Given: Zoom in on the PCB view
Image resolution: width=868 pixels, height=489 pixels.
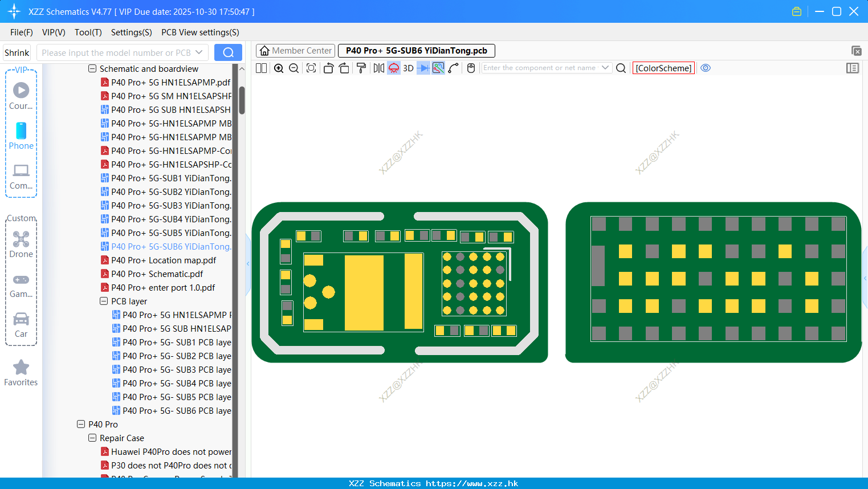Looking at the screenshot, I should (279, 68).
